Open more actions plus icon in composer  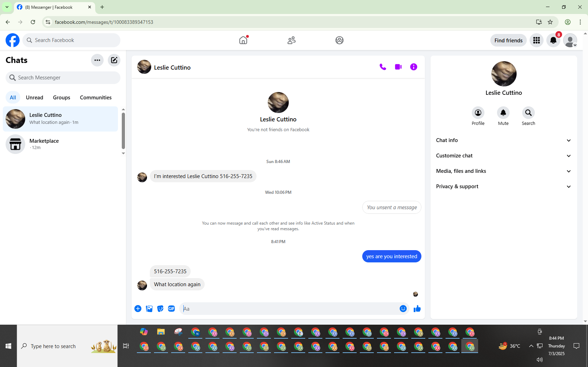tap(138, 309)
